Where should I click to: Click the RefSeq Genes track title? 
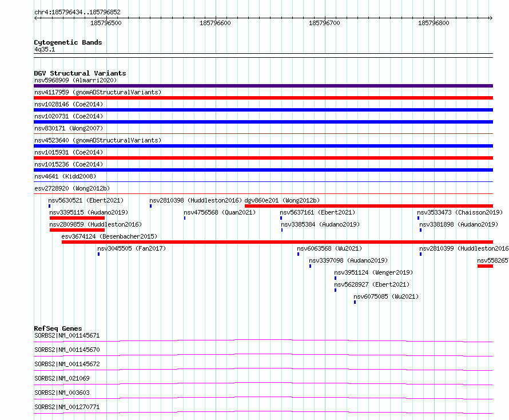(58, 328)
